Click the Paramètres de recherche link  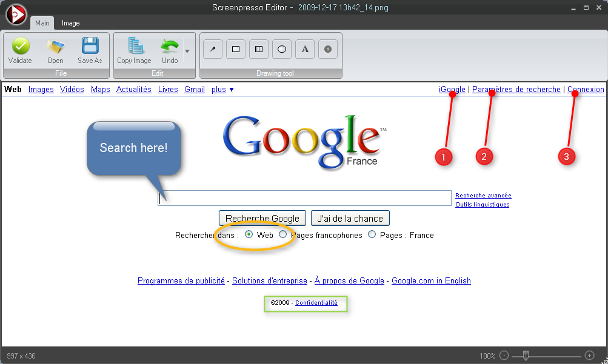(516, 90)
